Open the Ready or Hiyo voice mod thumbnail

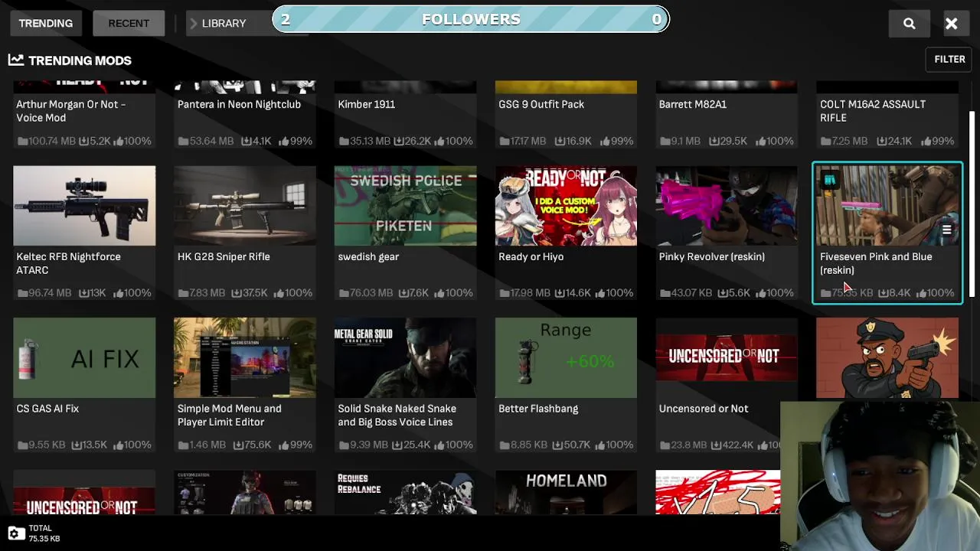tap(566, 206)
